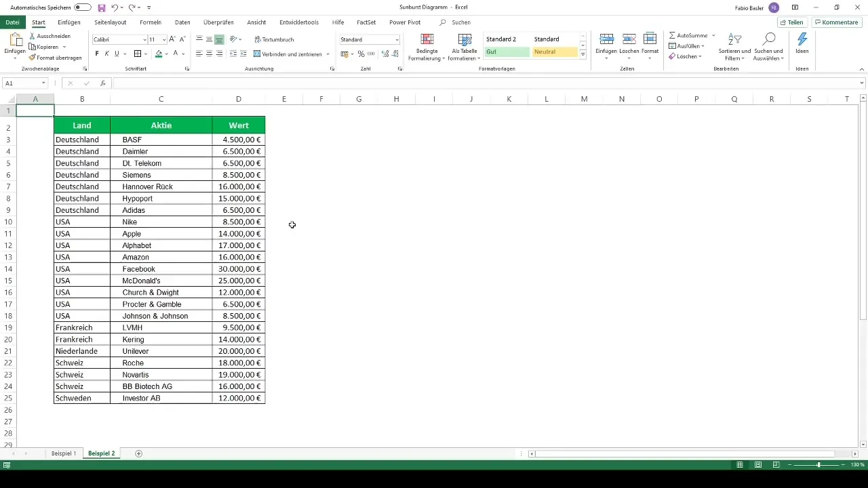Viewport: 868px width, 488px height.
Task: Click the Ideen lightning icon
Action: pyautogui.click(x=802, y=40)
